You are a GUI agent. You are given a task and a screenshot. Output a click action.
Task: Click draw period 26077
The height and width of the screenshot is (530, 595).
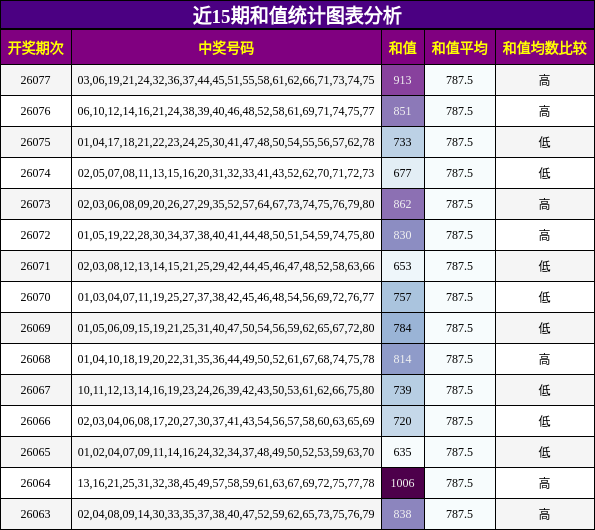point(35,80)
